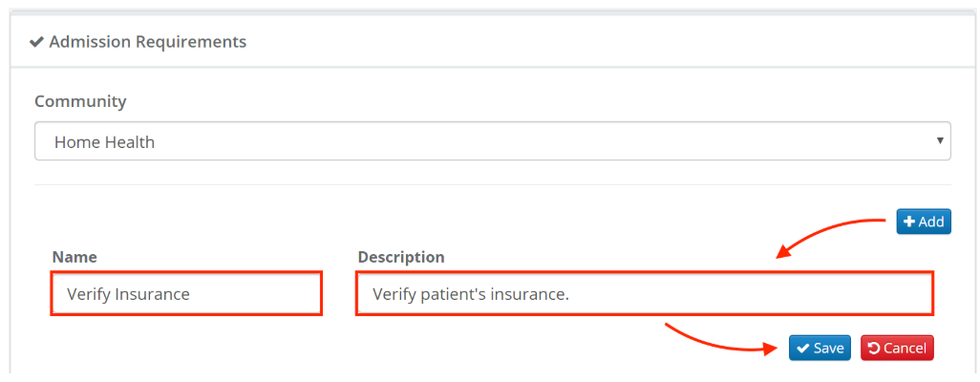980x382 pixels.
Task: Click the Community dropdown's small arrow
Action: (x=941, y=141)
